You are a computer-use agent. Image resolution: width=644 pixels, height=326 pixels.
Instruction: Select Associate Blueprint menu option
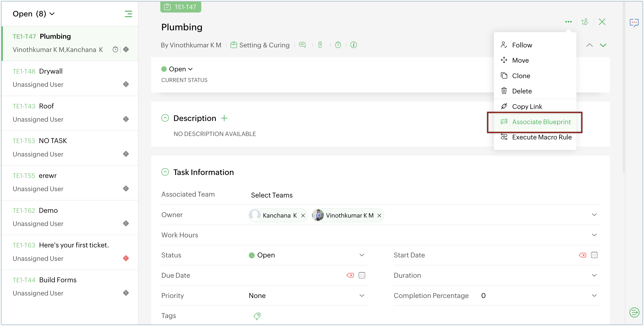tap(541, 122)
